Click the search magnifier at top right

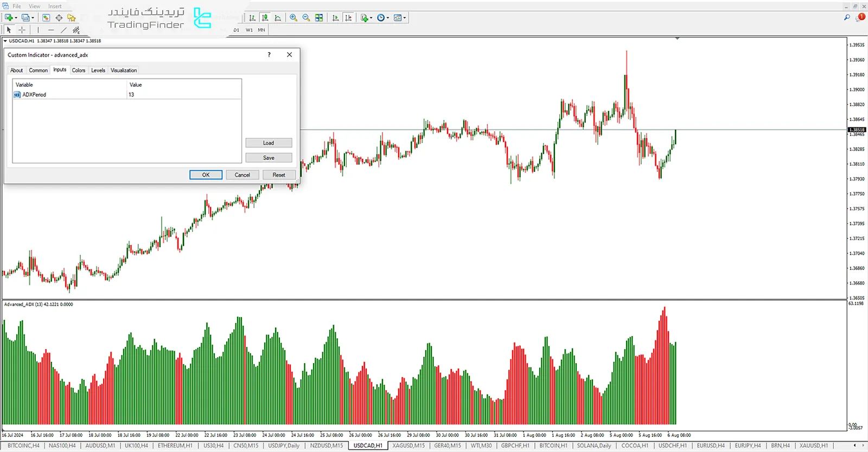point(847,18)
